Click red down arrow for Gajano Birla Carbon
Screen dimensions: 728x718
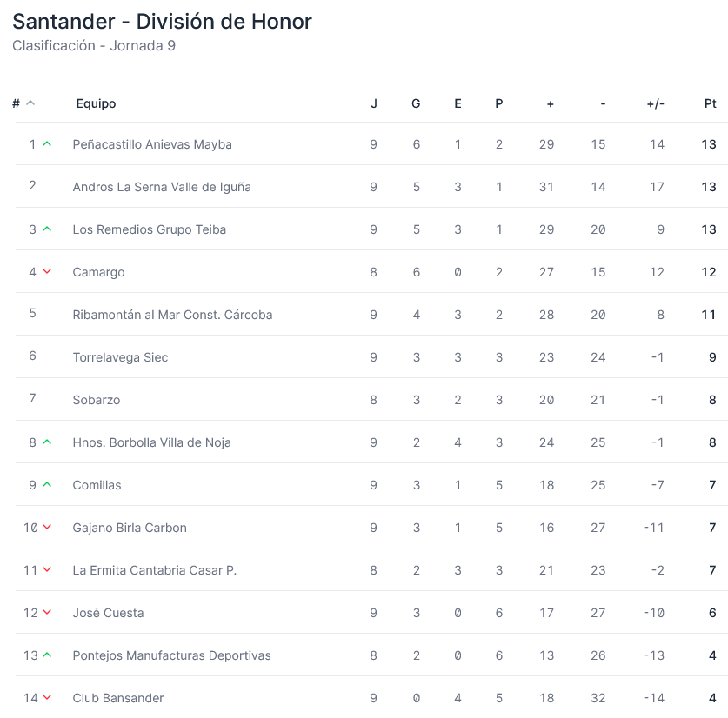[x=47, y=528]
